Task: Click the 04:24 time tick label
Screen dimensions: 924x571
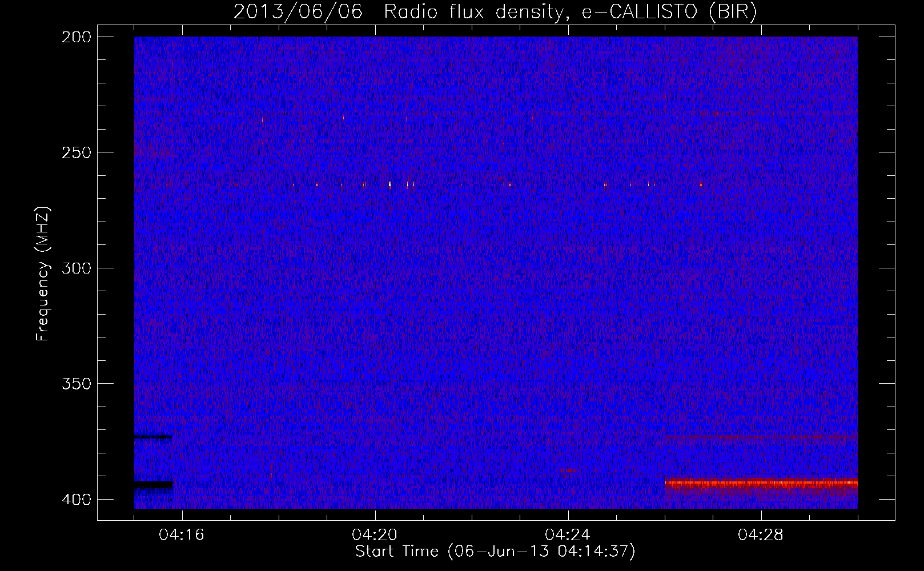Action: pyautogui.click(x=568, y=534)
